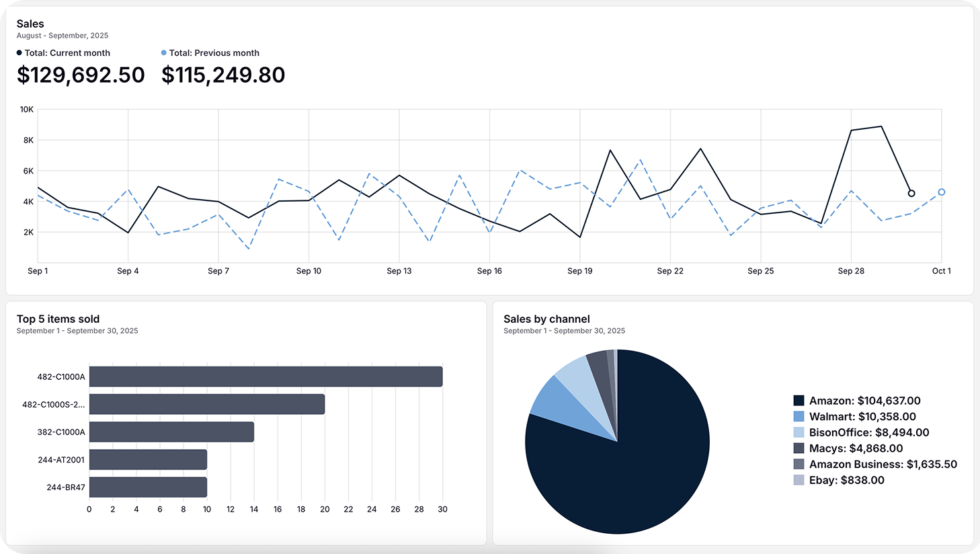Click the September 1 - September 30, 2025 date range
Screen dimensions: 980x554
coord(565,331)
